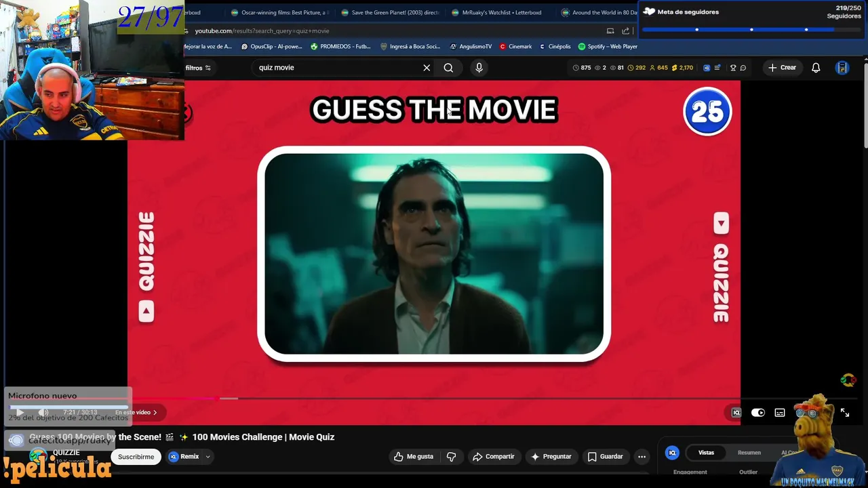This screenshot has height=488, width=868.
Task: Click the browser address bar URL
Action: (262, 30)
